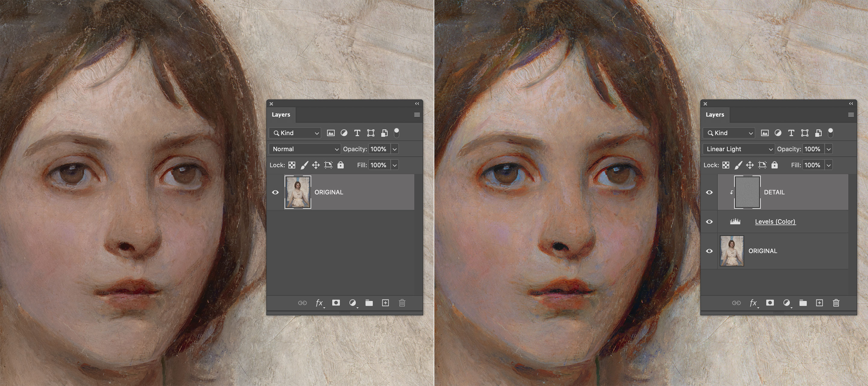Open left Layers panel menu

point(417,115)
